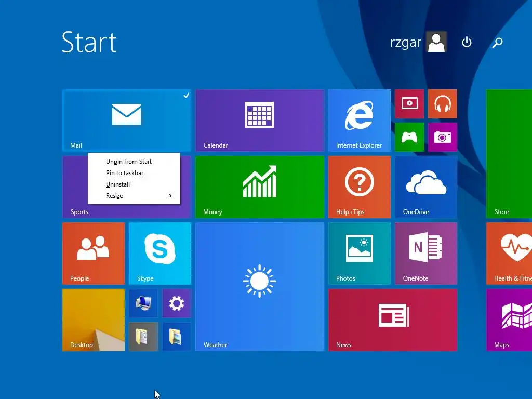The height and width of the screenshot is (399, 532).
Task: Open the Mail tile
Action: 127,121
